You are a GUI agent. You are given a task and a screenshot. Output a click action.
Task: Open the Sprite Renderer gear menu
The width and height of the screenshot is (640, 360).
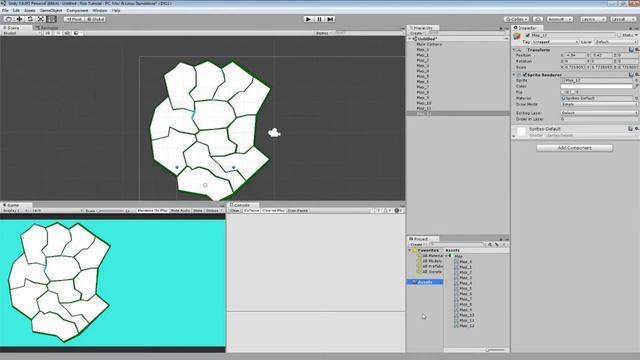click(636, 75)
